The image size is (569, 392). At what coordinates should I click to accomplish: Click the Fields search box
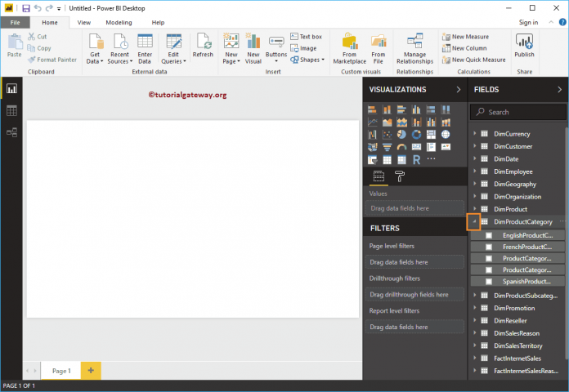(520, 112)
